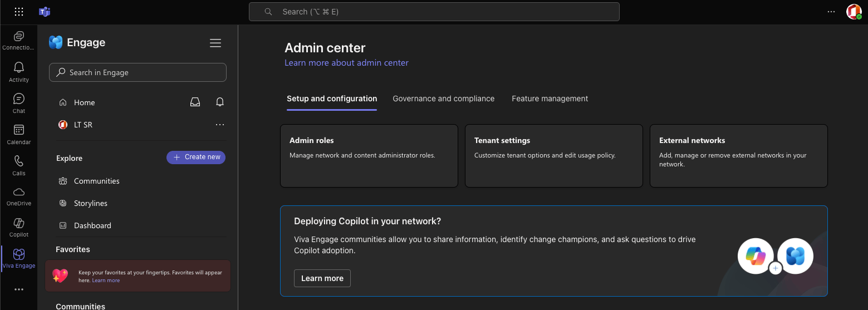Click the Dashboard chart icon
Image resolution: width=868 pixels, height=310 pixels.
coord(63,225)
